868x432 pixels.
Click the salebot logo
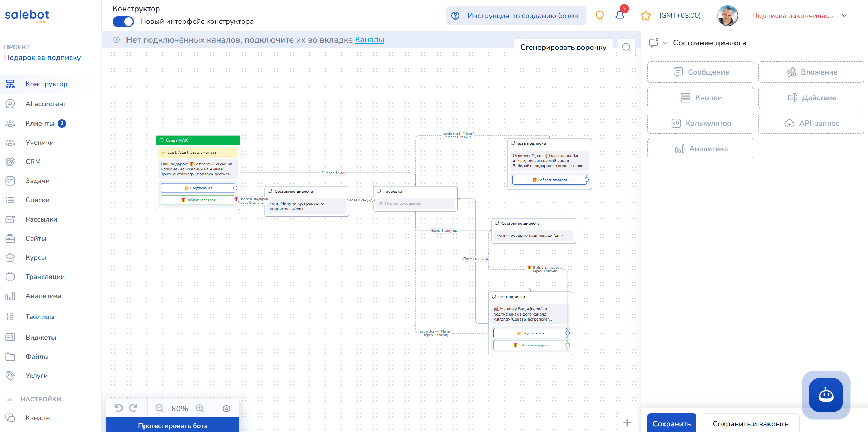coord(27,16)
